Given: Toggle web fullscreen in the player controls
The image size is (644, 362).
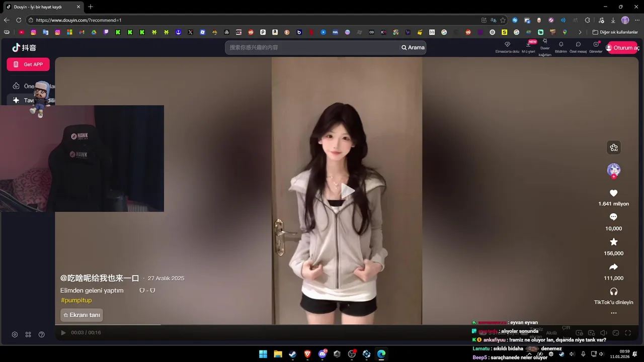Looking at the screenshot, I should pyautogui.click(x=615, y=333).
